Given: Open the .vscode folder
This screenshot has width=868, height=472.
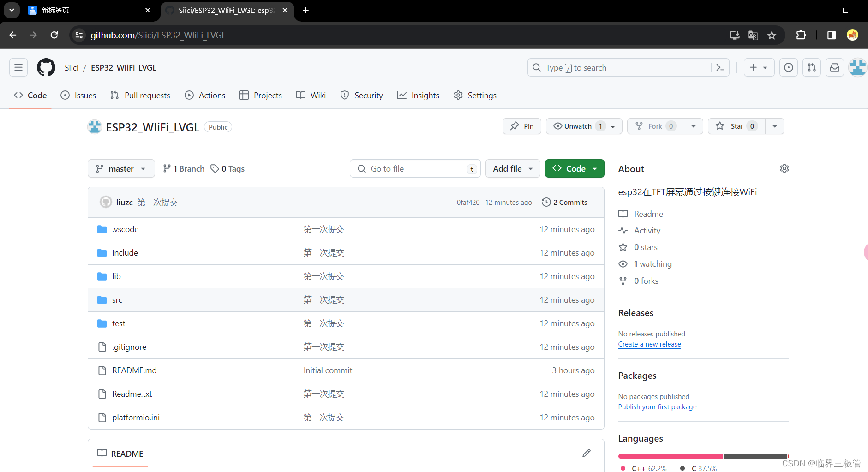Looking at the screenshot, I should click(125, 229).
